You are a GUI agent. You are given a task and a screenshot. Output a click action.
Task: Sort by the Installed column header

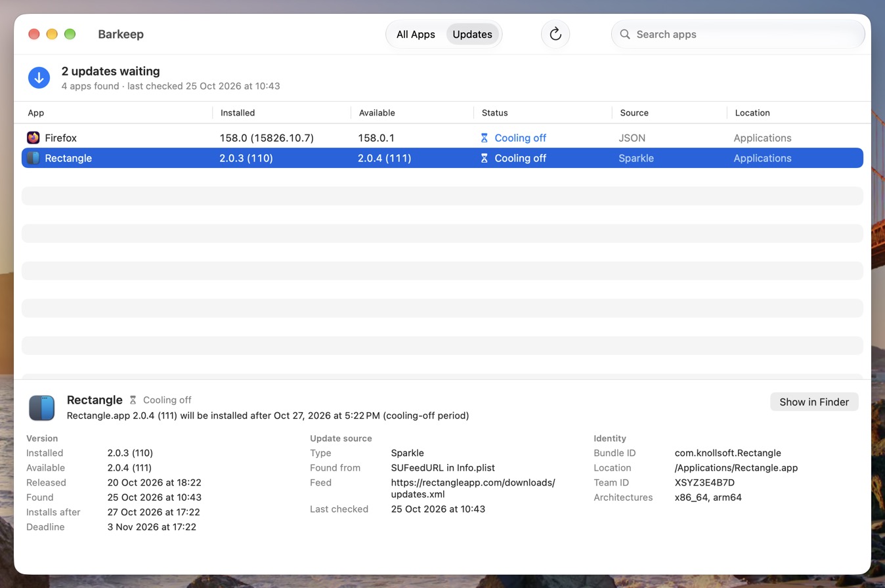[238, 113]
